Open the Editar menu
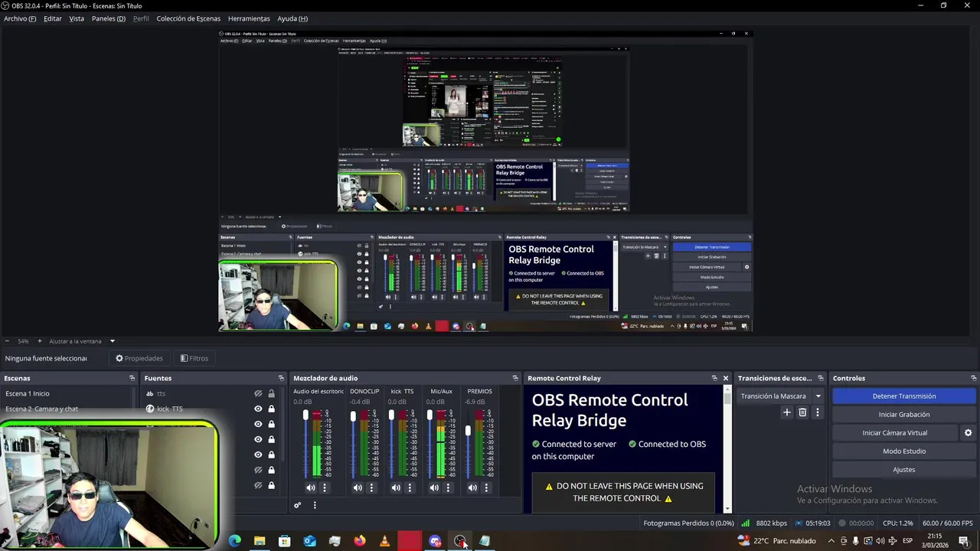Screen dimensions: 980x551 [x=53, y=18]
